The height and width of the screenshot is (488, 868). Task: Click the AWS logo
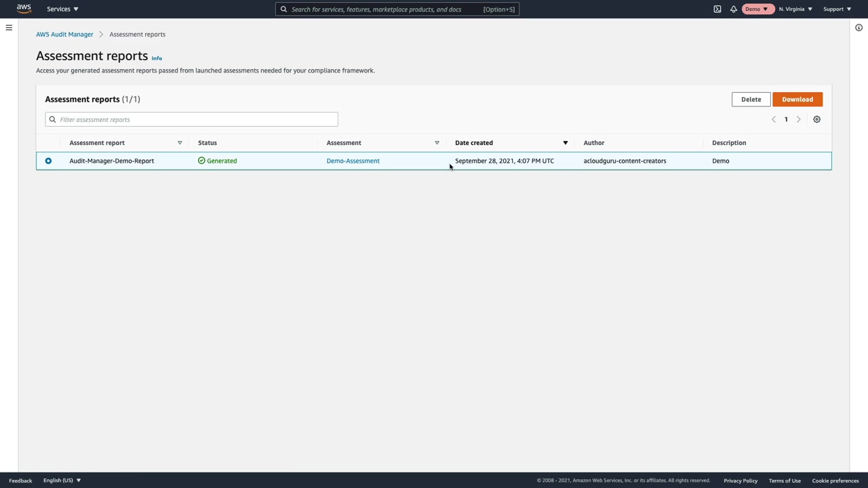24,9
